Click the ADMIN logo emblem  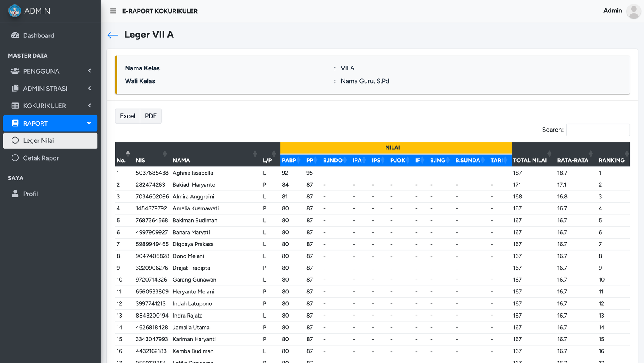[x=15, y=11]
